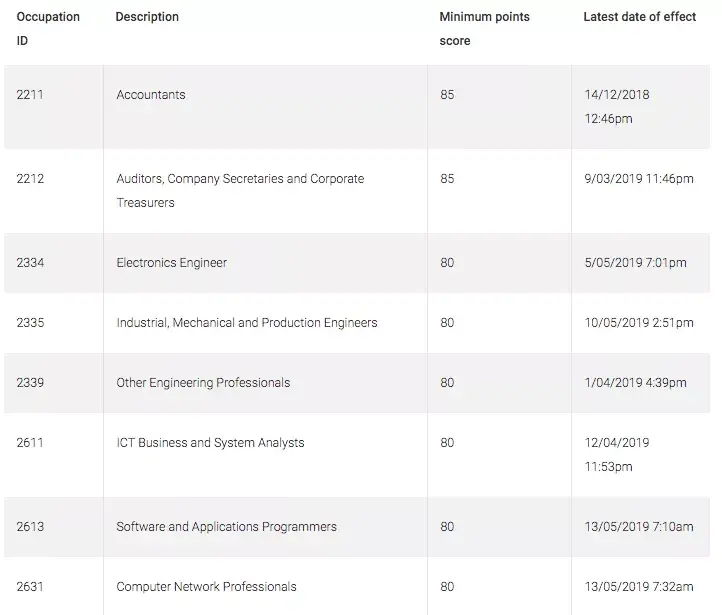722x615 pixels.
Task: Select the Electronics Engineer row description
Action: (x=171, y=263)
